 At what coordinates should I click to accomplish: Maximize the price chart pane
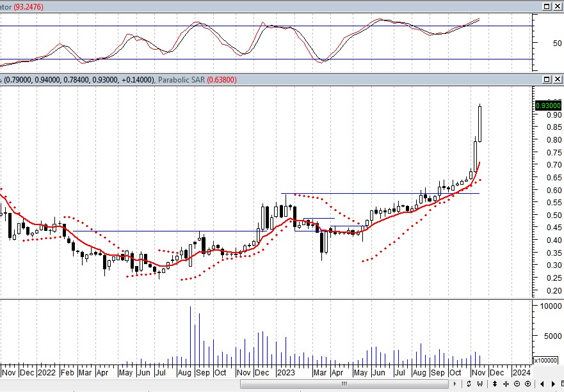pos(546,79)
